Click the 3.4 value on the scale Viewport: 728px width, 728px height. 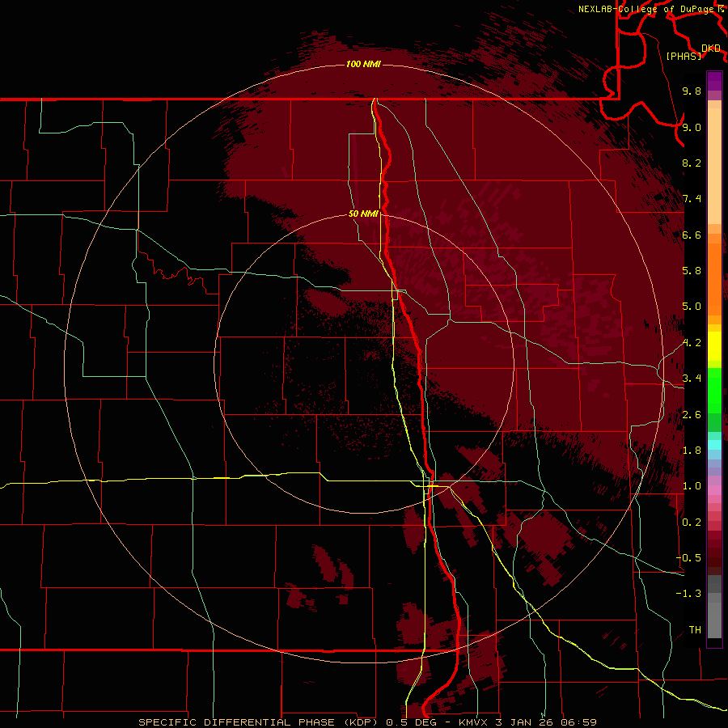[x=692, y=379]
